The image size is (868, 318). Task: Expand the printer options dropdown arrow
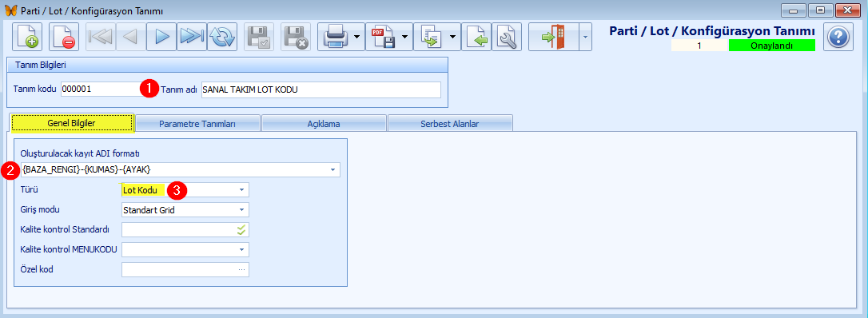[x=357, y=37]
